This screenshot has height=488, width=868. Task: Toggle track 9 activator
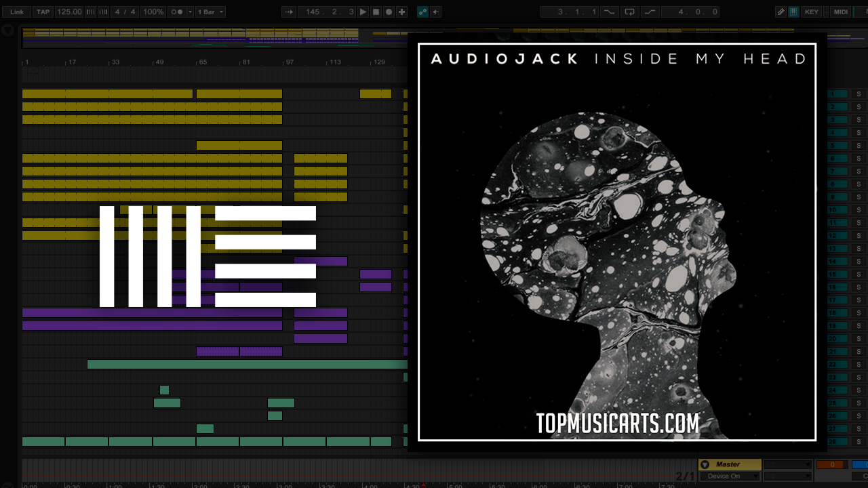[838, 197]
